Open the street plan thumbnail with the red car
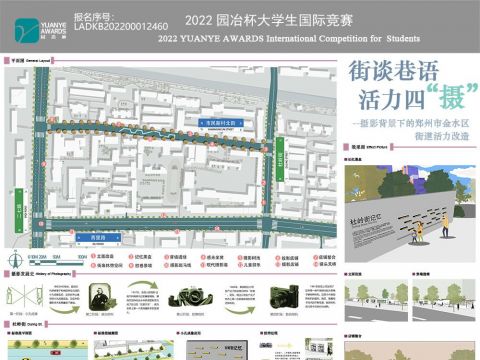 tap(48, 350)
